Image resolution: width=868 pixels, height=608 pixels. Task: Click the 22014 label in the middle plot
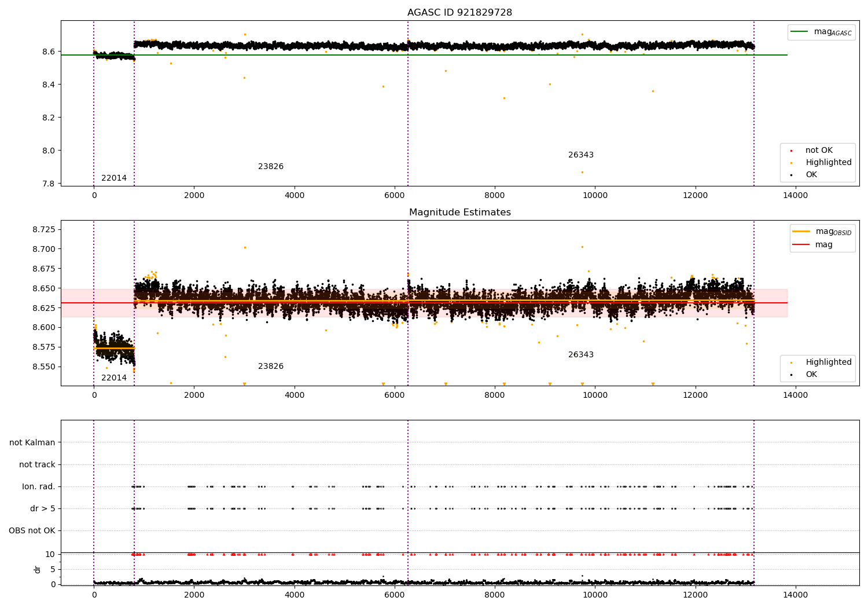coord(114,378)
